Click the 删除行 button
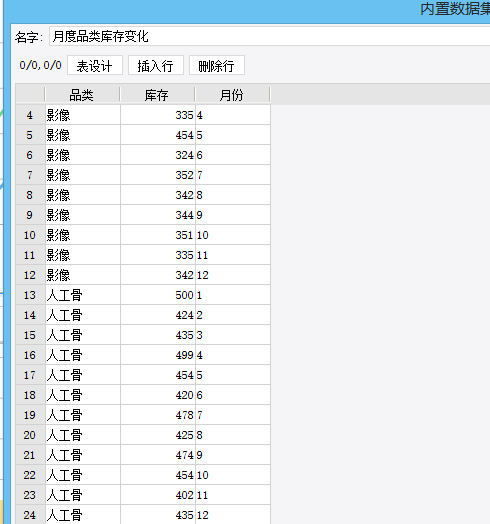 click(217, 65)
